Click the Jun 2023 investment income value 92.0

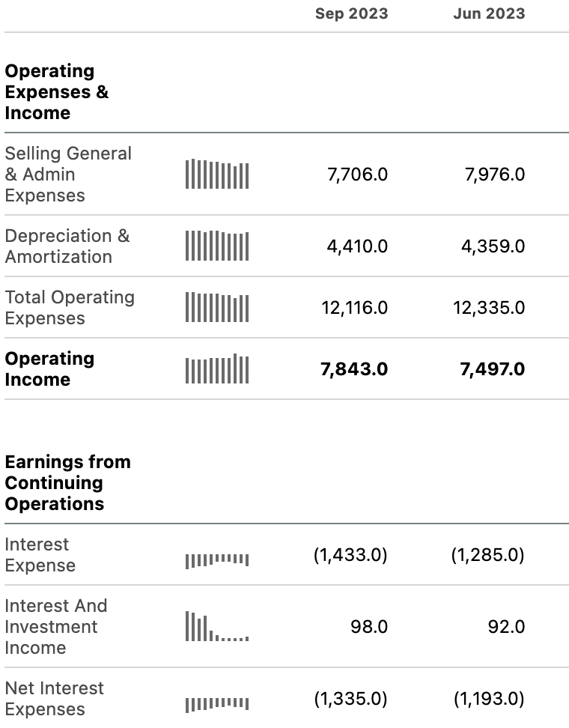[x=506, y=627]
